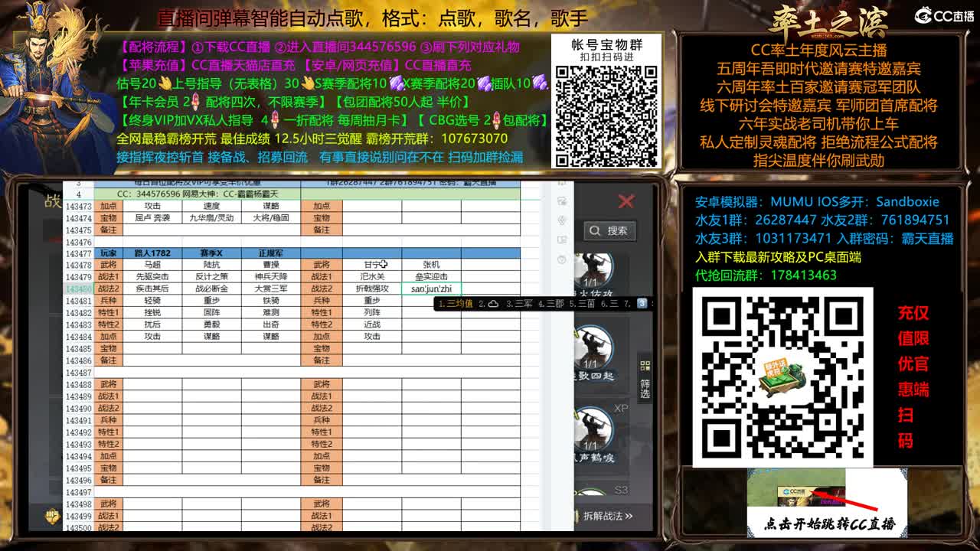This screenshot has width=980, height=551.
Task: Select the blue 玩家 label cell
Action: pyautogui.click(x=109, y=253)
